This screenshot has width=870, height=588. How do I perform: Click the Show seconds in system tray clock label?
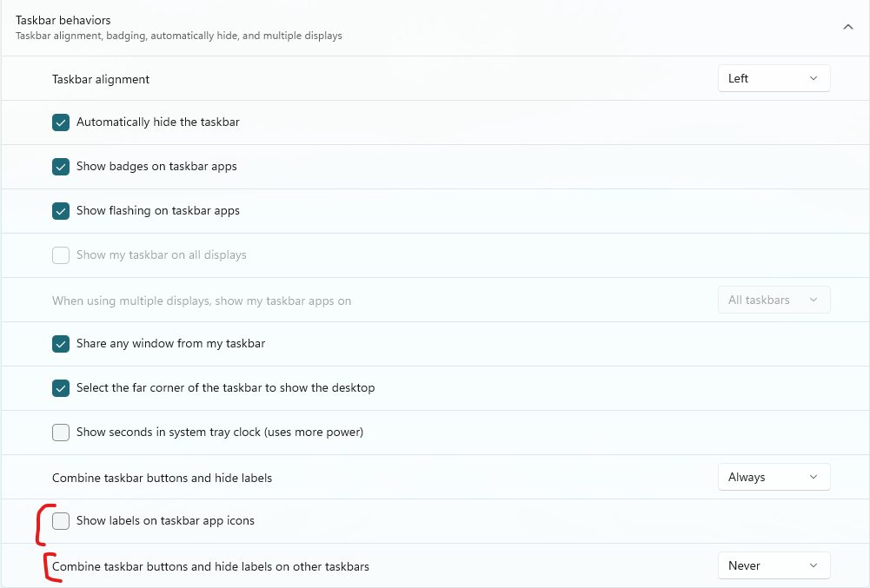point(220,433)
